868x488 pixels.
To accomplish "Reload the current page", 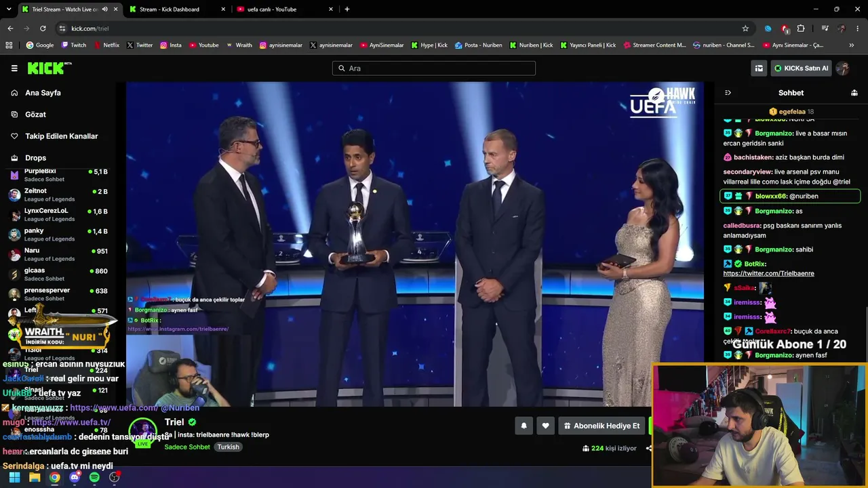I will point(43,28).
